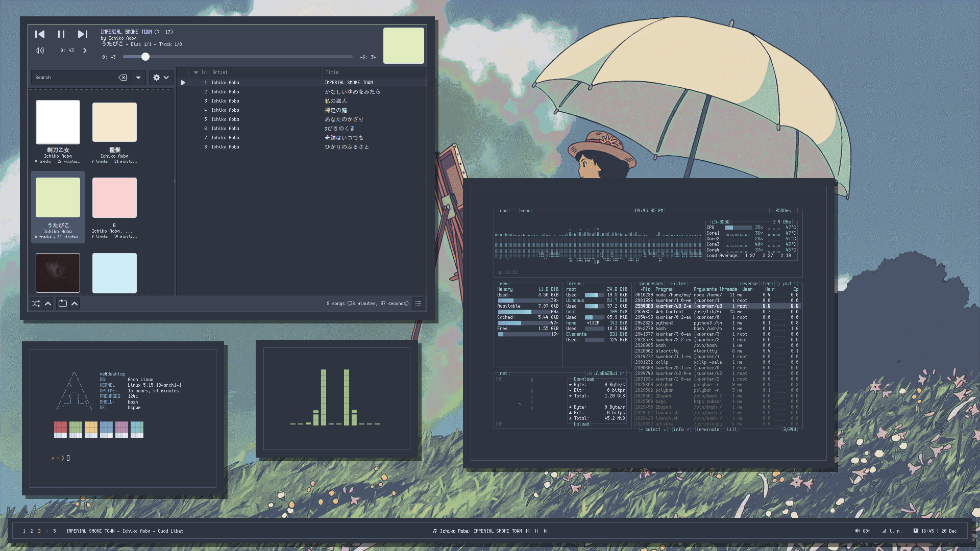Clear the search field with the backspace icon
Screen dimensions: 980x551
(x=122, y=78)
